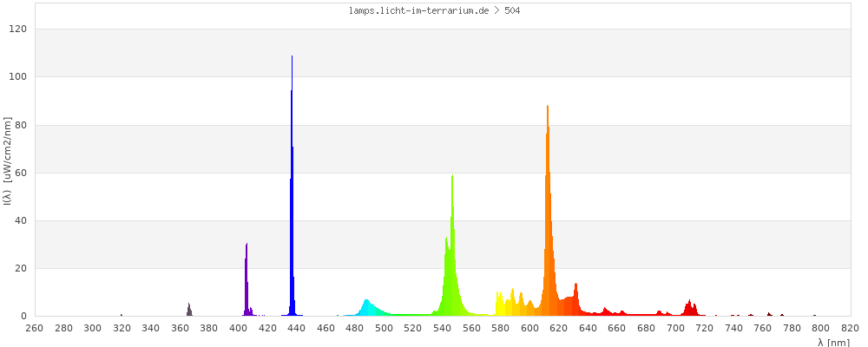Screen dimensions: 868x347
Task: Click the cyan hump near 488 nm
Action: pyautogui.click(x=367, y=307)
